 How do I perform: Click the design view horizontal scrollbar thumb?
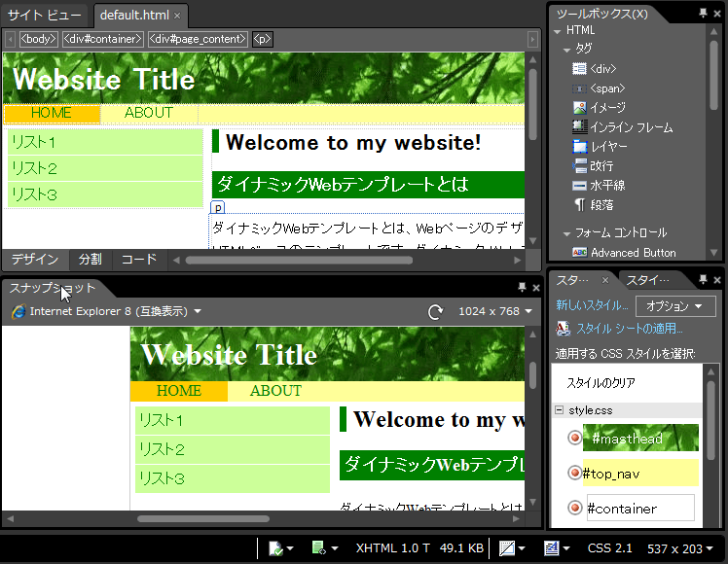(x=299, y=261)
